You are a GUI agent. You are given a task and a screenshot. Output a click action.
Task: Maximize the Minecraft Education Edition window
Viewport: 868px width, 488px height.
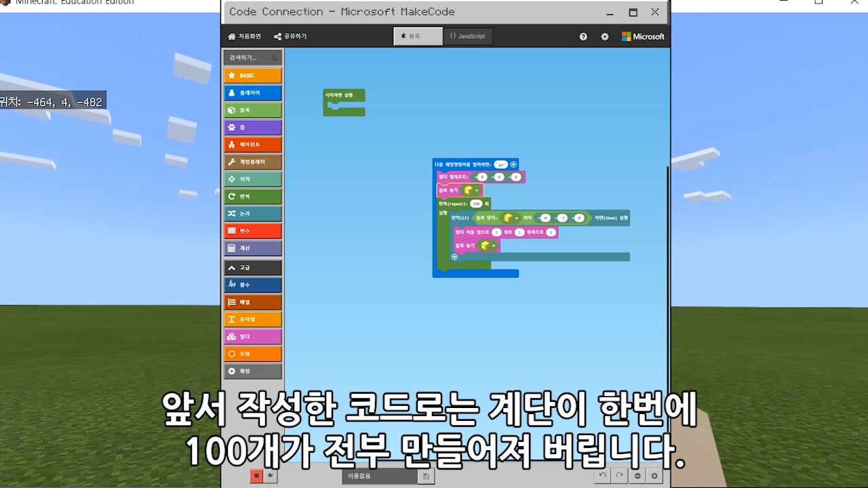818,3
